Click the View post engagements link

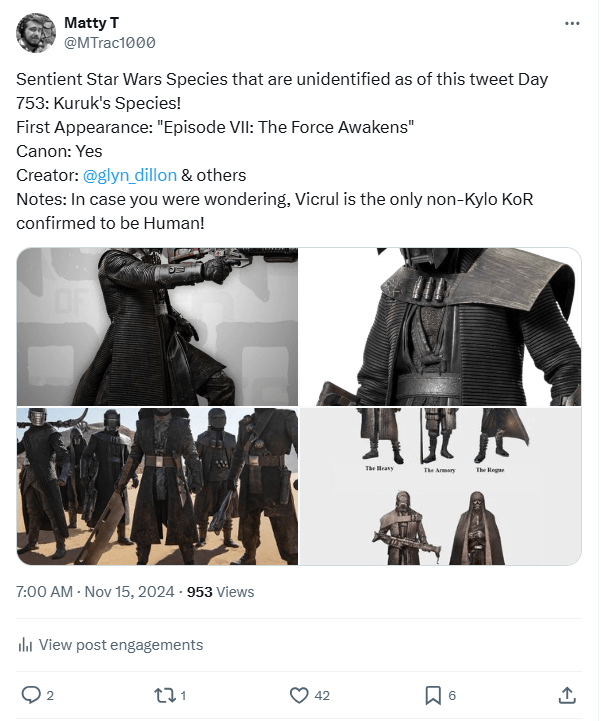click(120, 645)
